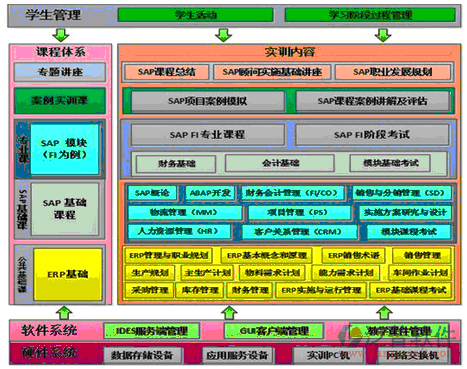
Task: Select 数据存储设备 in 硬件系统 row
Action: pyautogui.click(x=143, y=355)
